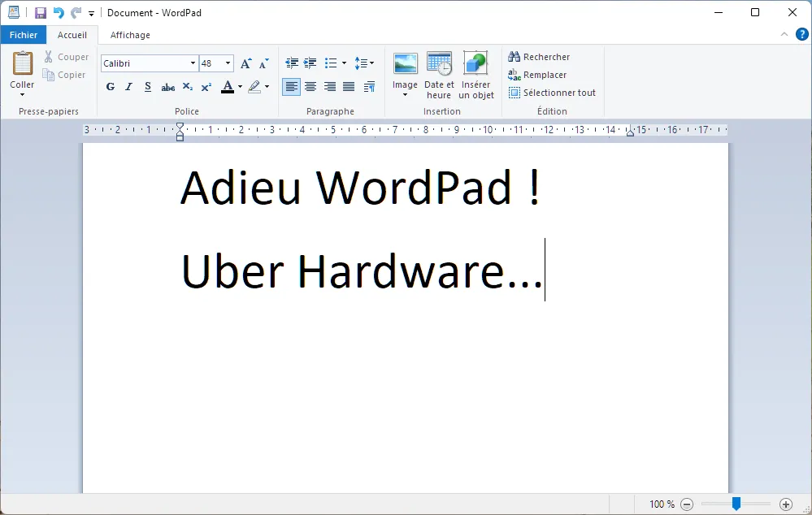Enable center text alignment

[x=310, y=87]
